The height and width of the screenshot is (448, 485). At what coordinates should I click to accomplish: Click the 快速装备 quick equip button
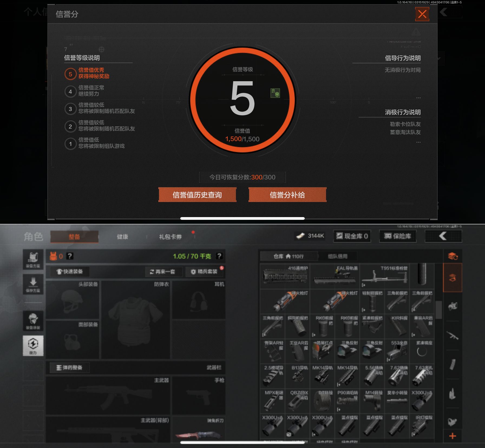click(70, 272)
